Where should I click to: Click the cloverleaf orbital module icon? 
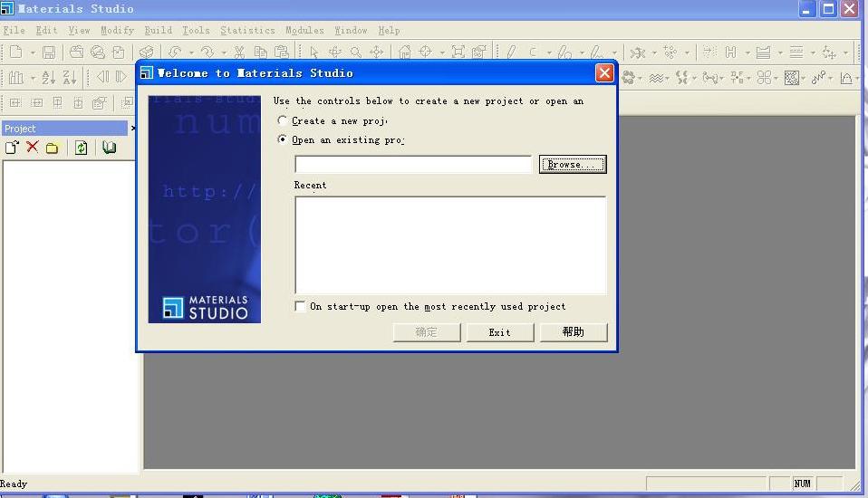coord(765,78)
